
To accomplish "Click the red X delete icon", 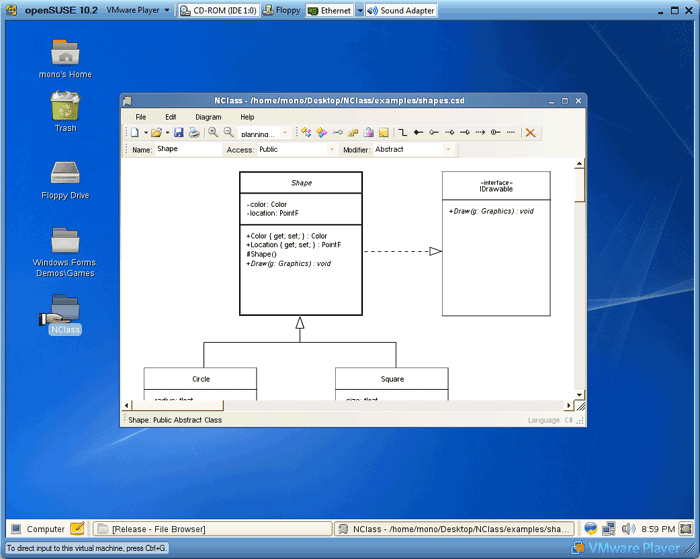I will coord(530,132).
